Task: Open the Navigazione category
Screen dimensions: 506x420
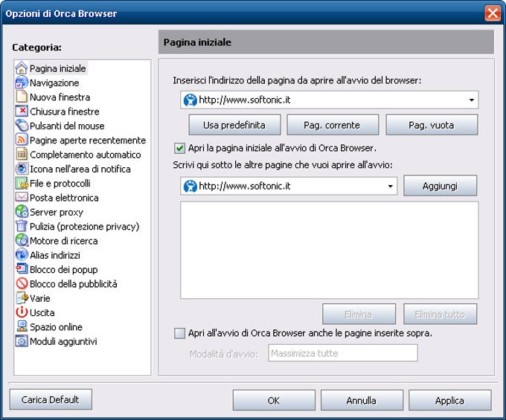Action: click(x=54, y=83)
